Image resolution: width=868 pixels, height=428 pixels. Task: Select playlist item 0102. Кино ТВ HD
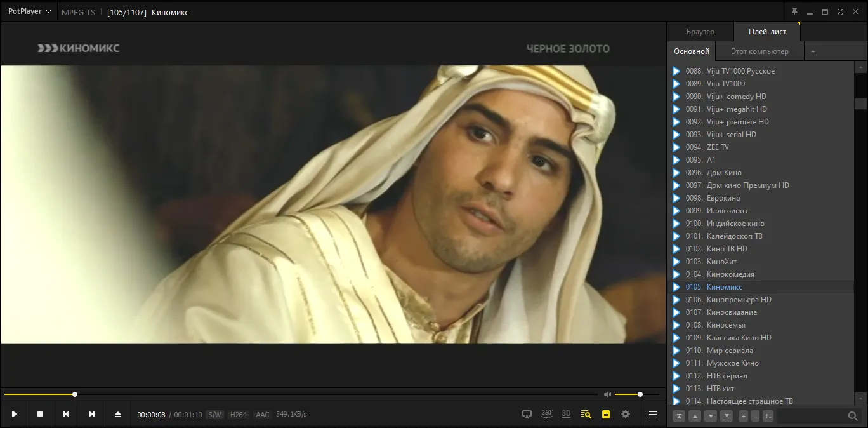tap(761, 249)
